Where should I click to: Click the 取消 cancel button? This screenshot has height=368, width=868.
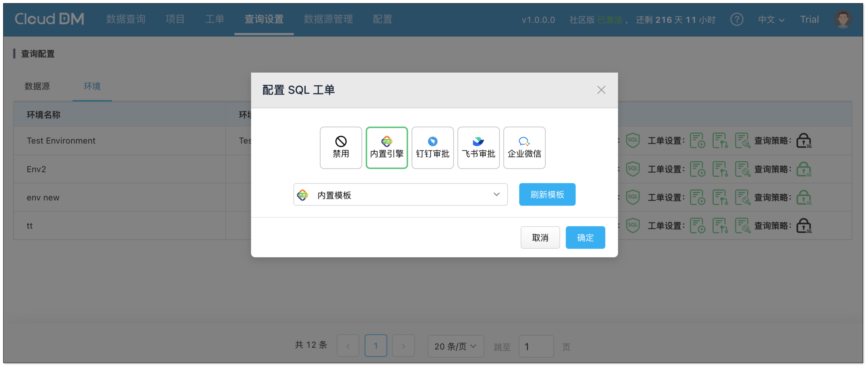pos(540,238)
